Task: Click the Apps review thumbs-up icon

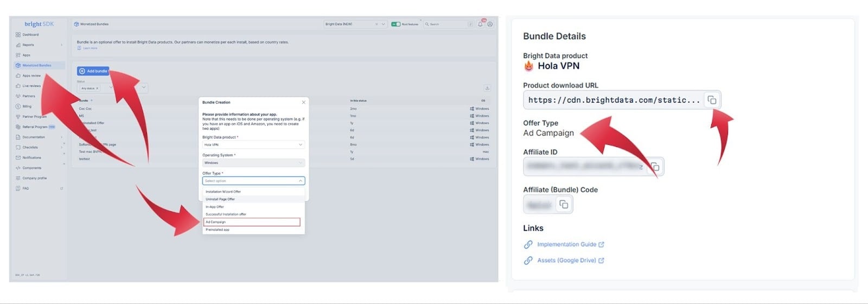Action: 18,75
